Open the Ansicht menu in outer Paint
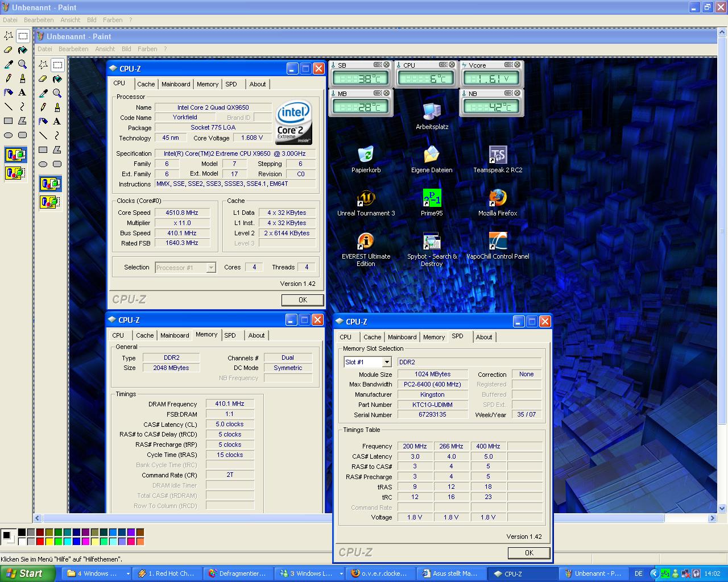Viewport: 728px width, 582px height. (x=71, y=20)
